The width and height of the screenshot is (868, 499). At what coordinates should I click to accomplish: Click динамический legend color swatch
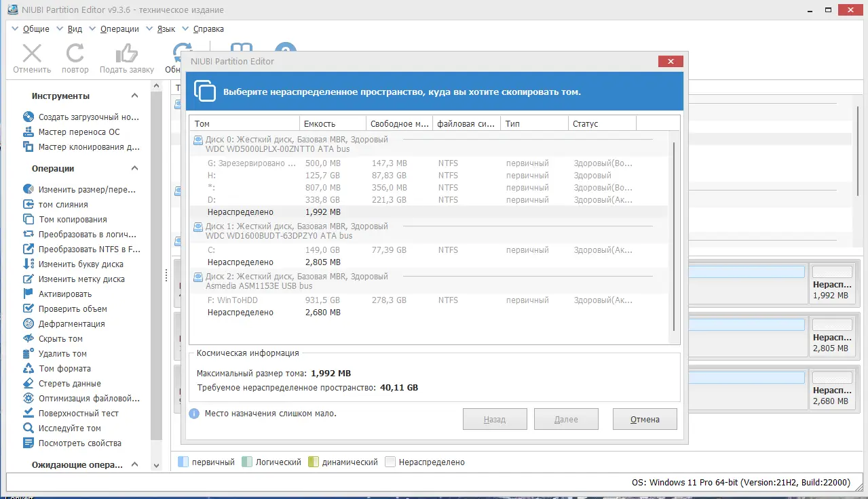(x=314, y=462)
